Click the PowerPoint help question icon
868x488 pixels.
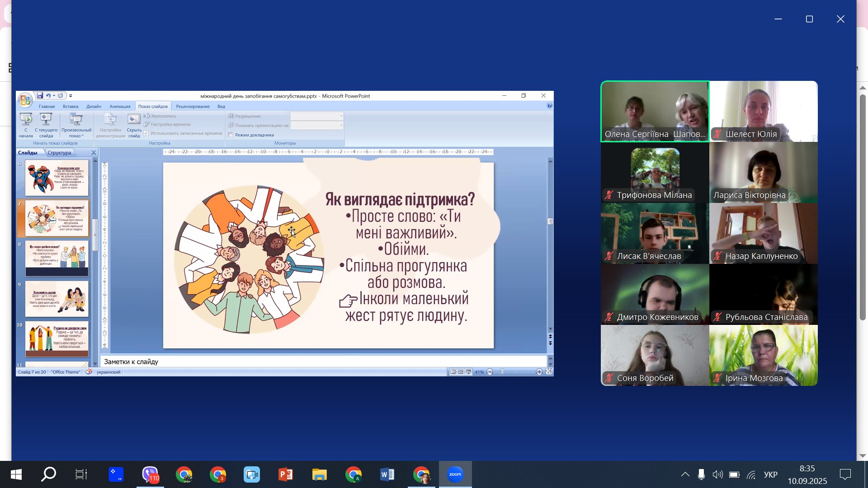(549, 106)
